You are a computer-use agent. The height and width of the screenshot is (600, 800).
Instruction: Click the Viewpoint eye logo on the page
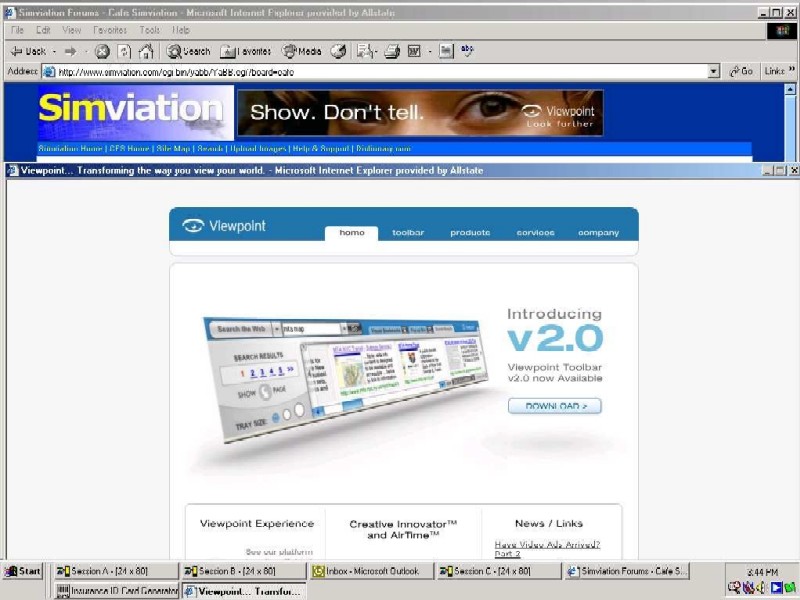point(193,226)
